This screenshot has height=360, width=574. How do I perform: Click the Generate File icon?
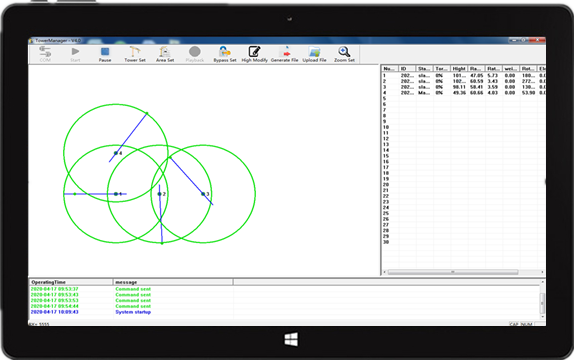pyautogui.click(x=284, y=54)
